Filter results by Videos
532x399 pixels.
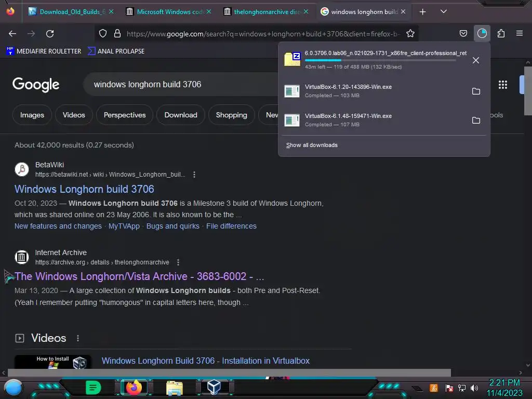pyautogui.click(x=74, y=115)
